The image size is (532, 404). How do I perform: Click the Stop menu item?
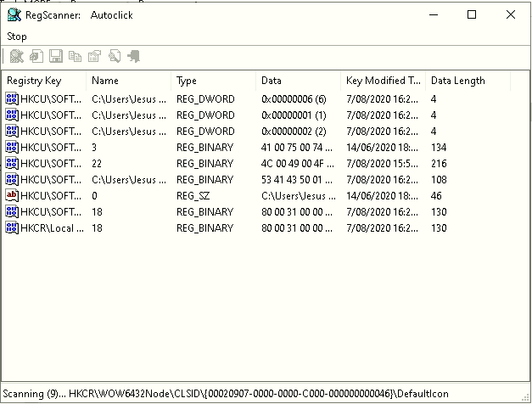pyautogui.click(x=17, y=36)
